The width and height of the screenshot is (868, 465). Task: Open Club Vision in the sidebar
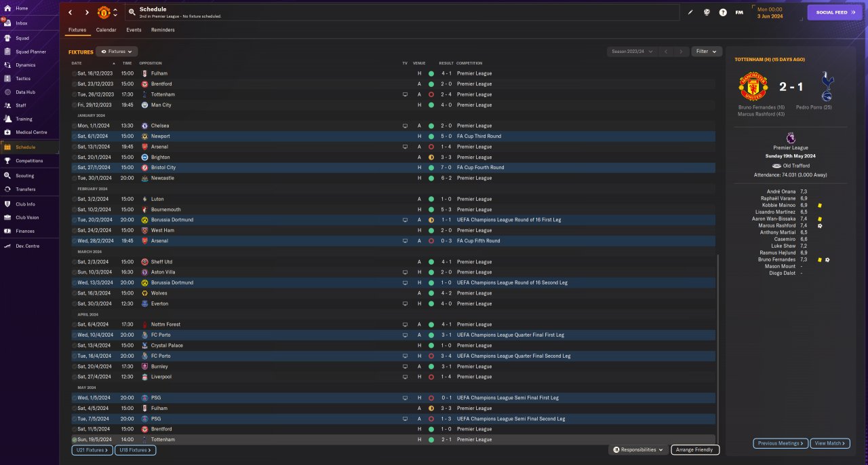[x=29, y=217]
